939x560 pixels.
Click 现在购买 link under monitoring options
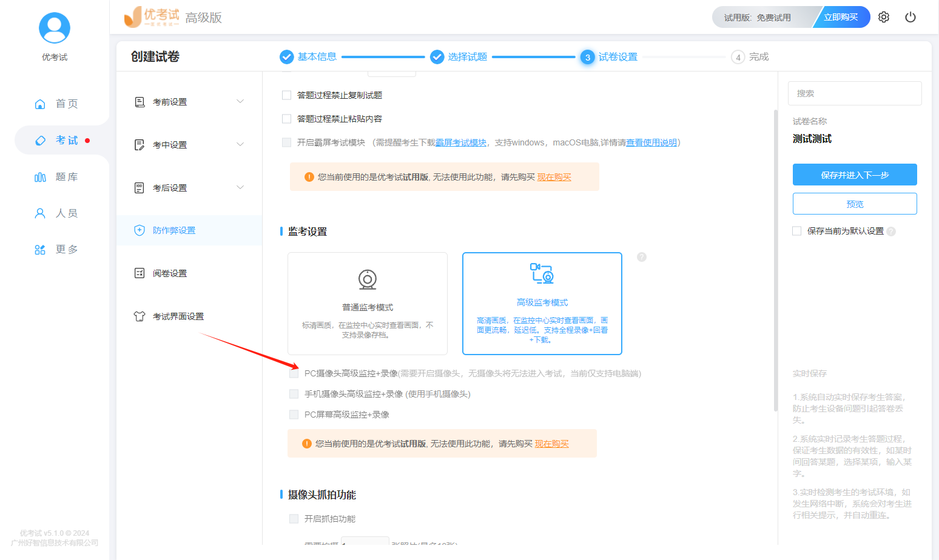pos(552,444)
